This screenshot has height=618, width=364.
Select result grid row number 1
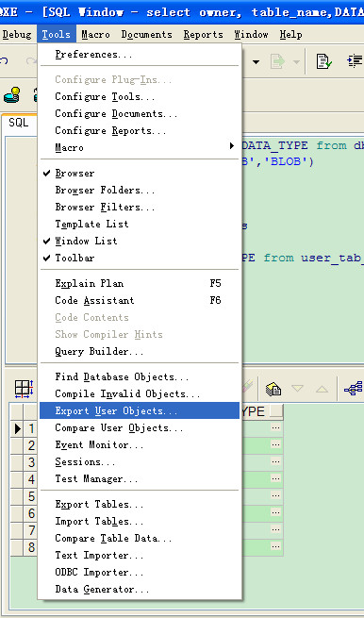point(31,428)
